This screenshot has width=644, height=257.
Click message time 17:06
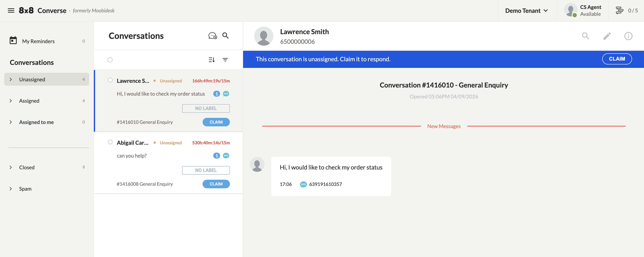coord(286,184)
